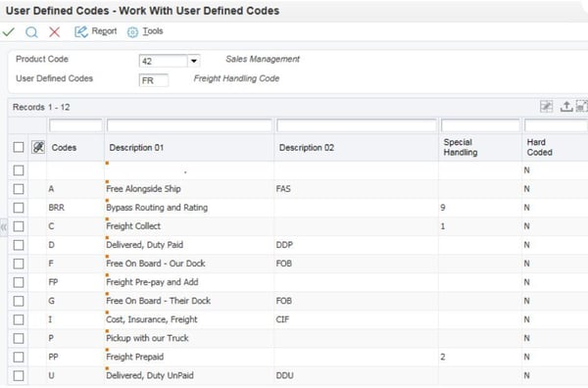The height and width of the screenshot is (388, 588).
Task: Click 'Pickup with our Truck' description
Action: tap(147, 338)
